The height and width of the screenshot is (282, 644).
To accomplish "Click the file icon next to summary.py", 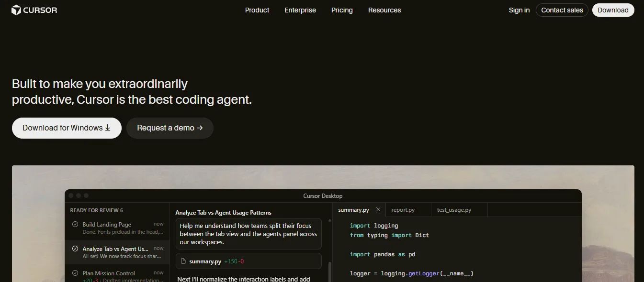I will tap(183, 261).
